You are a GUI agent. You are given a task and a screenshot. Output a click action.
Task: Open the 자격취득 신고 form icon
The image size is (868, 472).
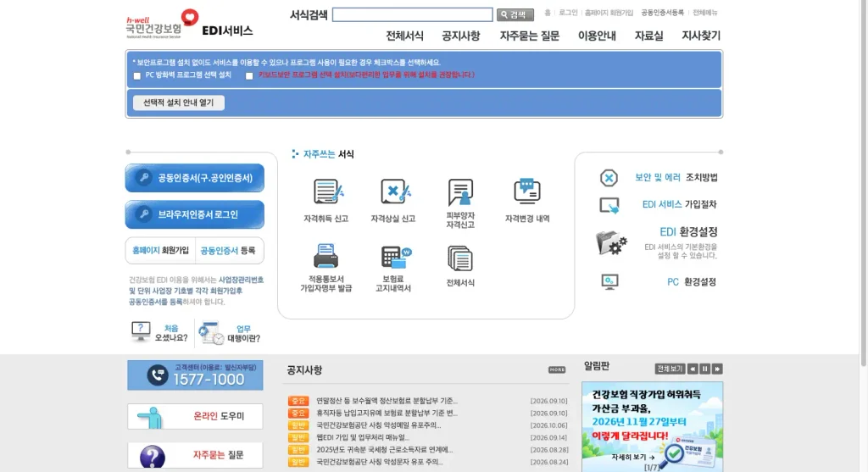(328, 192)
